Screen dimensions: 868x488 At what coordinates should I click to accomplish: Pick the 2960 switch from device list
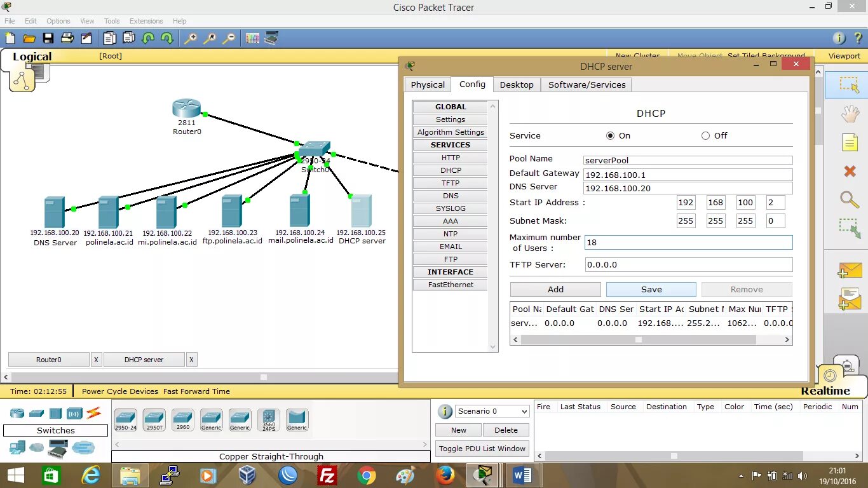[x=183, y=420]
